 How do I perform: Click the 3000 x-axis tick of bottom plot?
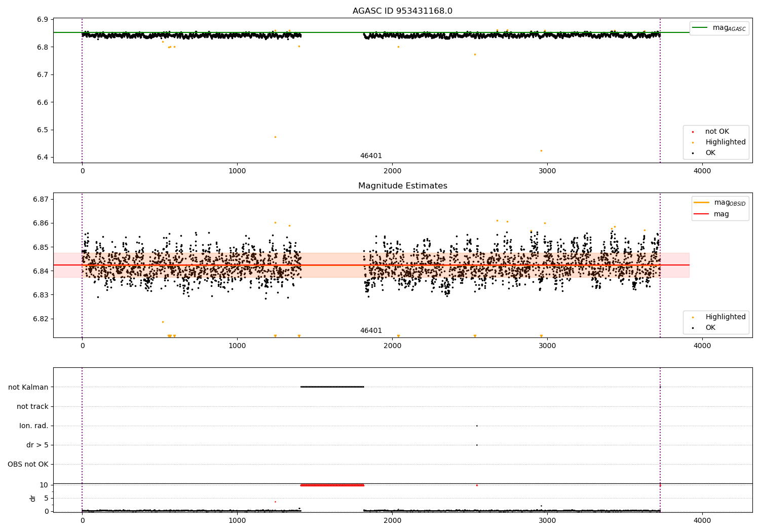[x=547, y=520]
